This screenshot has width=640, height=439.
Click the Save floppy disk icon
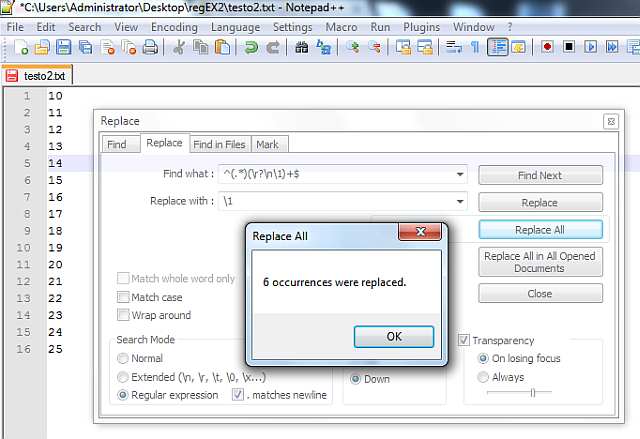point(64,47)
